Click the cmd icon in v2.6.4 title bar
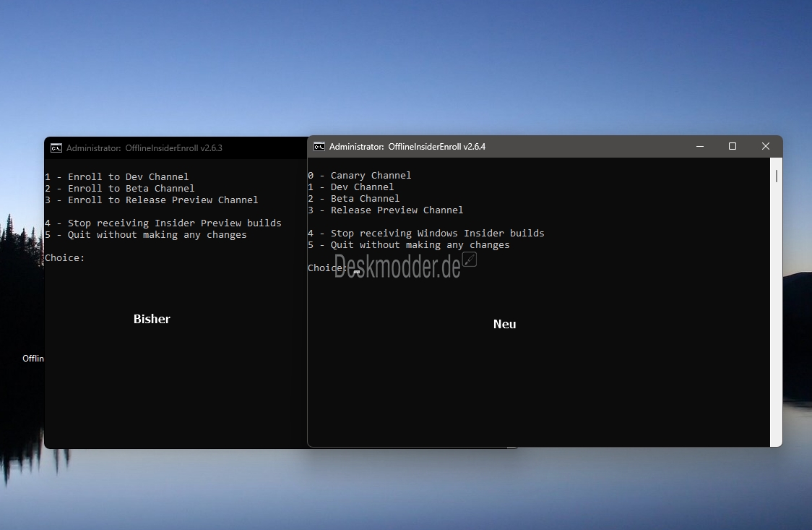 click(319, 147)
